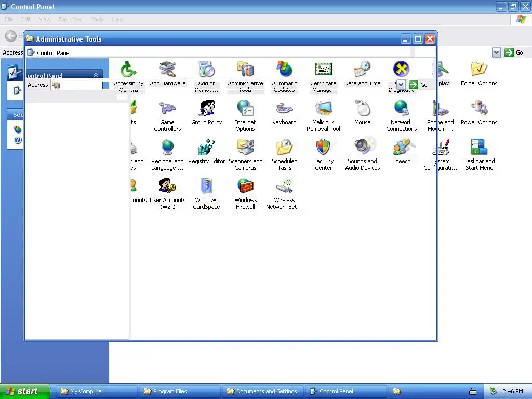Open Group Policy icon
Screen dimensions: 532x399
pyautogui.click(x=206, y=109)
